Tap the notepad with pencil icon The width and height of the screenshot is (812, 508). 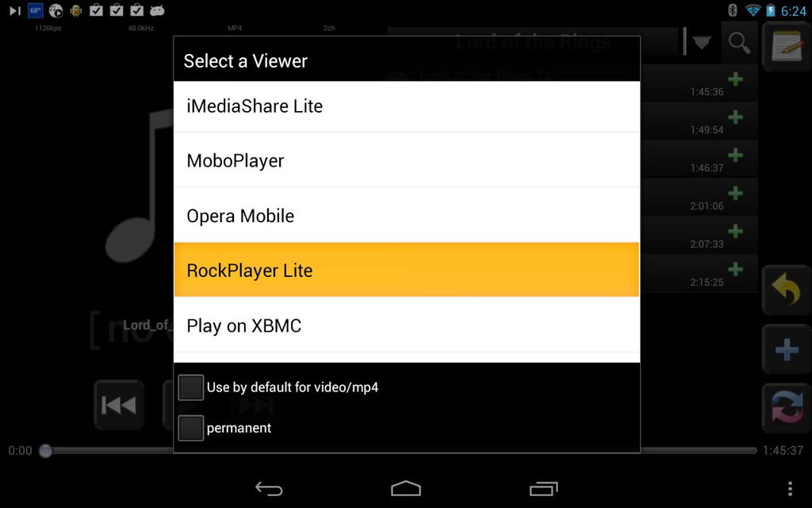pyautogui.click(x=787, y=45)
